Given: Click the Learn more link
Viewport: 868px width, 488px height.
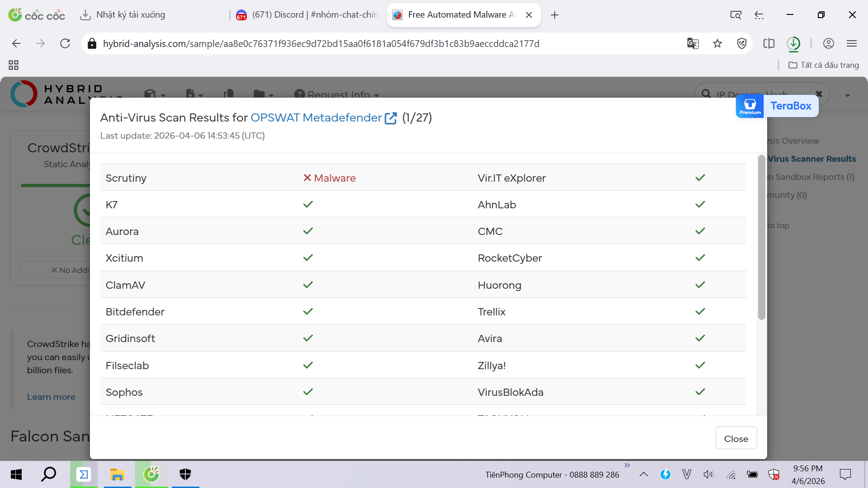Looking at the screenshot, I should [51, 397].
